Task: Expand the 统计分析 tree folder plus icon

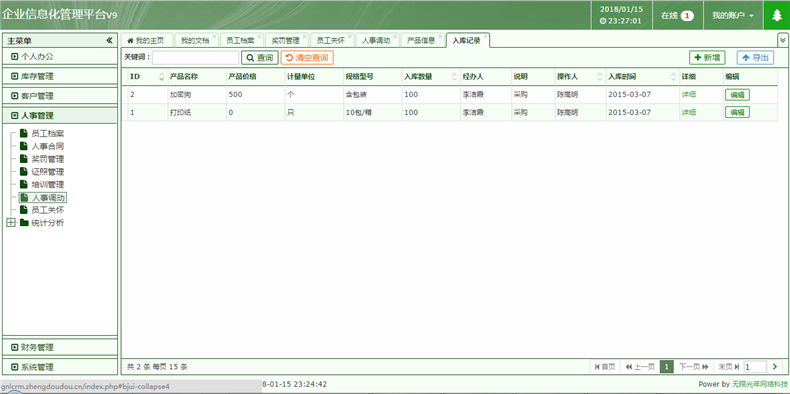Action: pos(11,223)
